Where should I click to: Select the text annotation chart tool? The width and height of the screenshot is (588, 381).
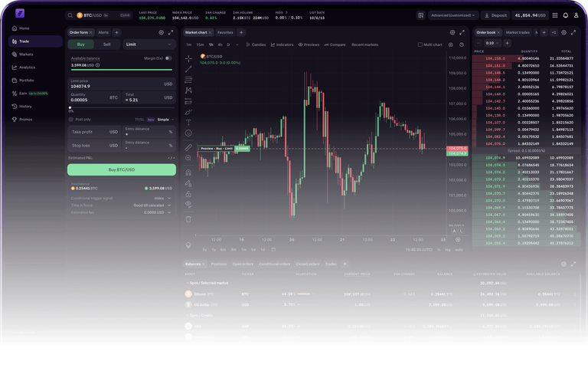[188, 123]
